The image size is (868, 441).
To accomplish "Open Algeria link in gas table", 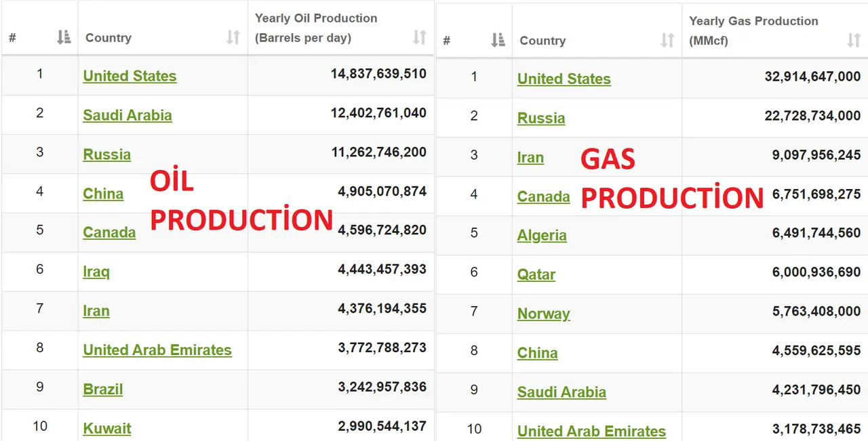I will pyautogui.click(x=542, y=235).
